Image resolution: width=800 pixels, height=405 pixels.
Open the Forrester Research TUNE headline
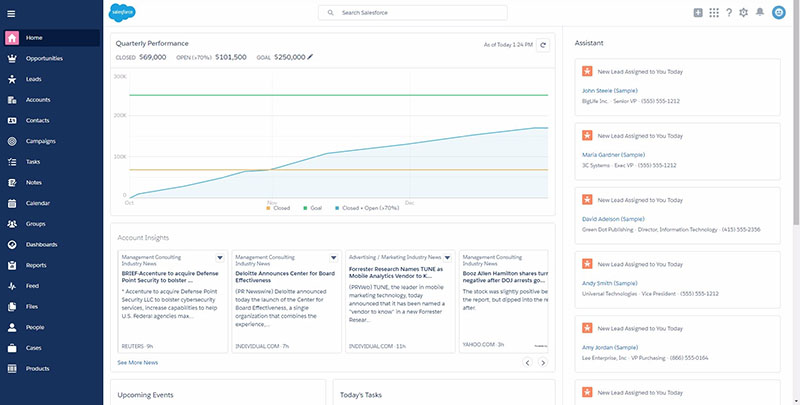pyautogui.click(x=396, y=273)
